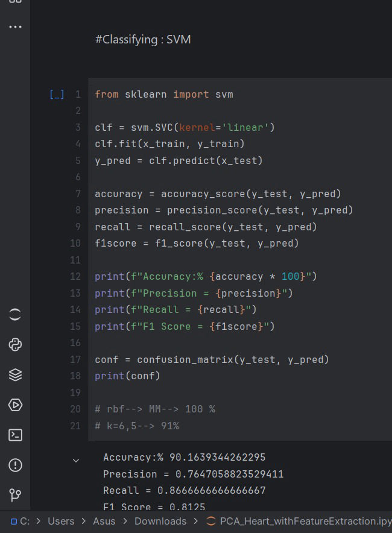Select the PCA_Heart_withFeatureExtraction file breadcrumb
Screen dimensions: 392x533
point(306,521)
